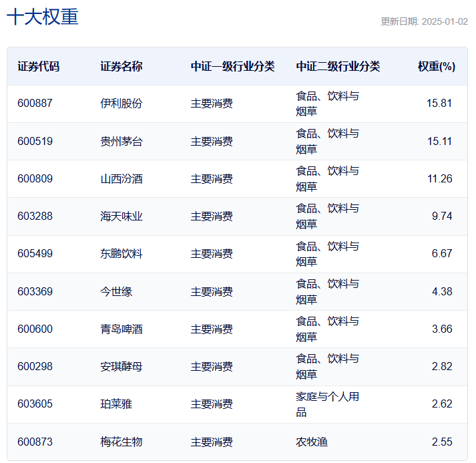Image resolution: width=476 pixels, height=463 pixels.
Task: Click 食品、饮料与烟草 in the 青岛啤酒 row
Action: coord(328,329)
